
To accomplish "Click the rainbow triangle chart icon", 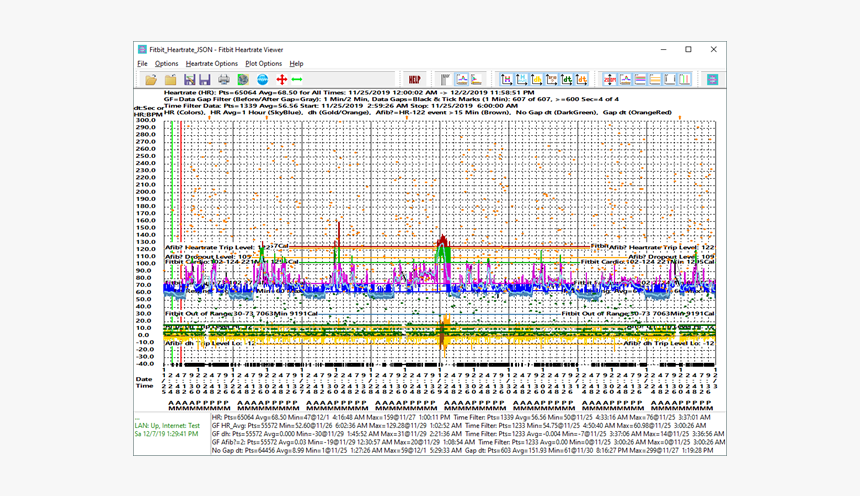I will point(477,80).
